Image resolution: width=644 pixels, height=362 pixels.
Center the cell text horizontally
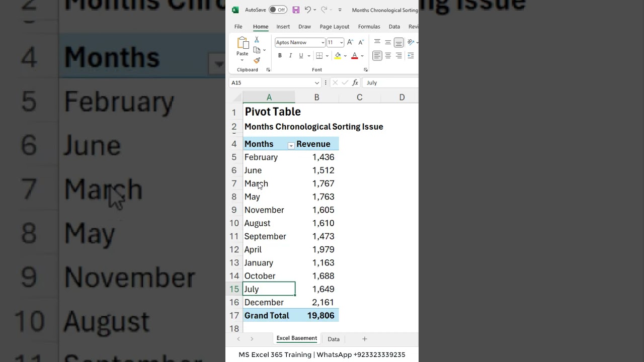pyautogui.click(x=388, y=56)
